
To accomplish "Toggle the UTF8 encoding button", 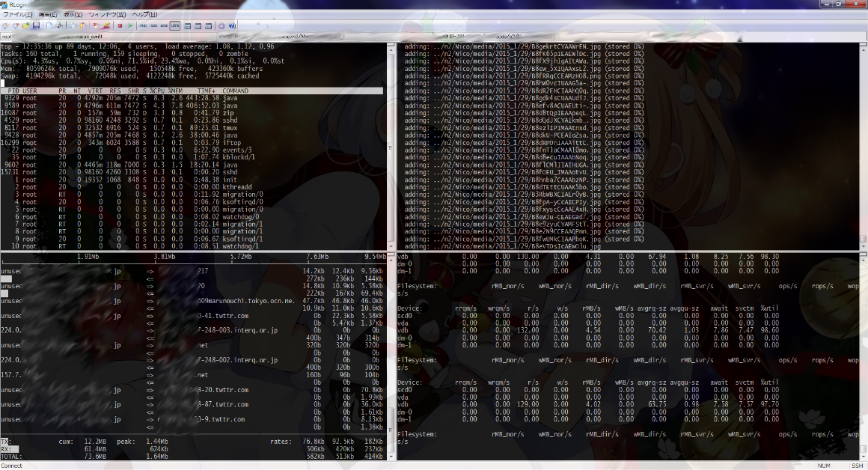I will click(174, 25).
